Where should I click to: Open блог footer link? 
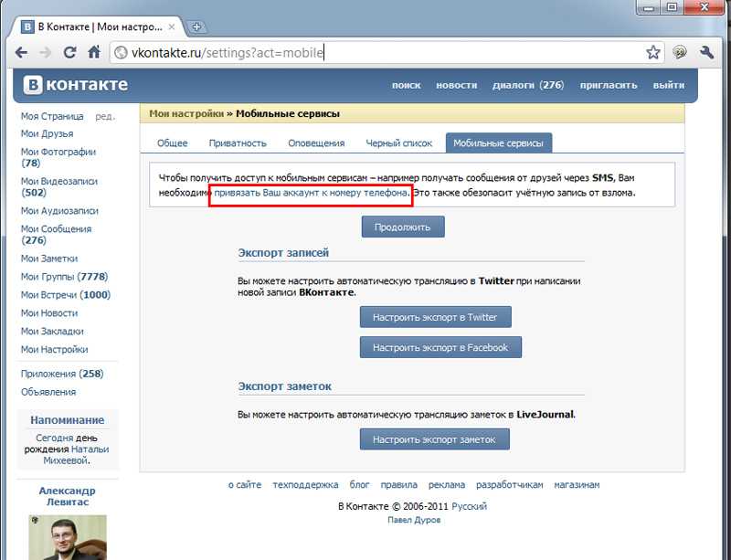[x=359, y=484]
